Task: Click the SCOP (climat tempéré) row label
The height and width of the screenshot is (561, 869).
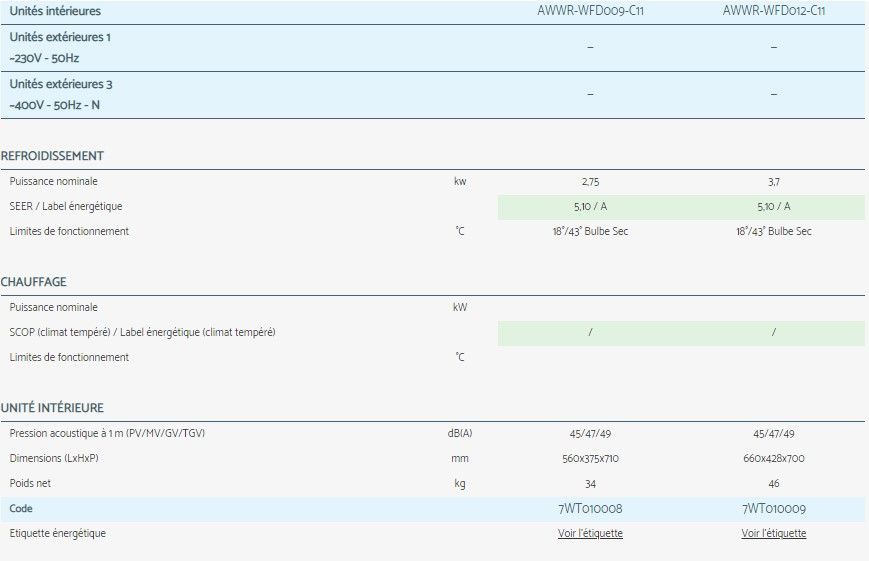Action: (x=142, y=332)
